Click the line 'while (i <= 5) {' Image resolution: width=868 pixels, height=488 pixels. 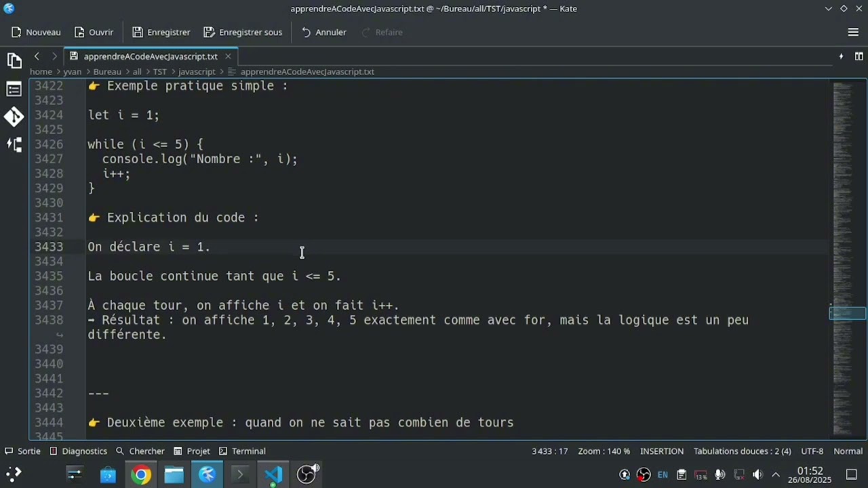point(145,144)
